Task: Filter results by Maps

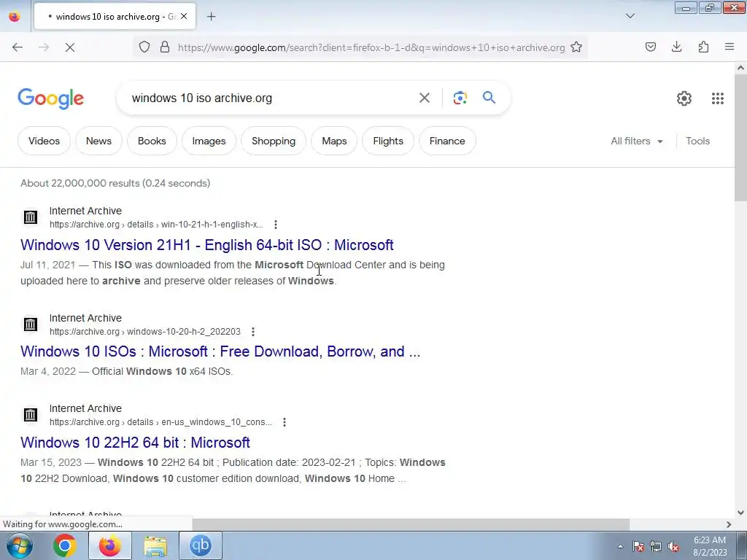Action: [334, 141]
